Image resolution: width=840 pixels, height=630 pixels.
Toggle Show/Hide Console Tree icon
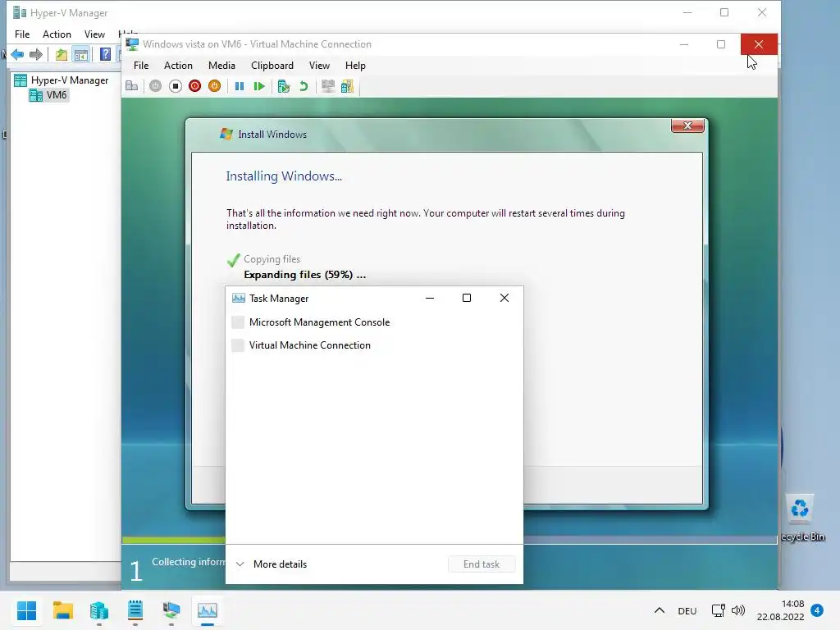click(81, 54)
